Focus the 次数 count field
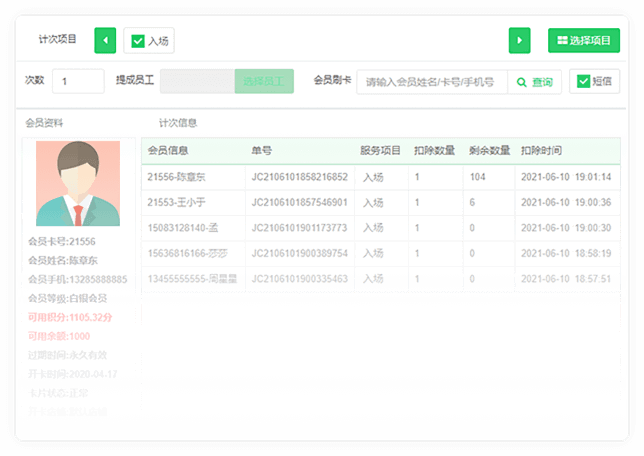Image resolution: width=644 pixels, height=456 pixels. click(78, 81)
